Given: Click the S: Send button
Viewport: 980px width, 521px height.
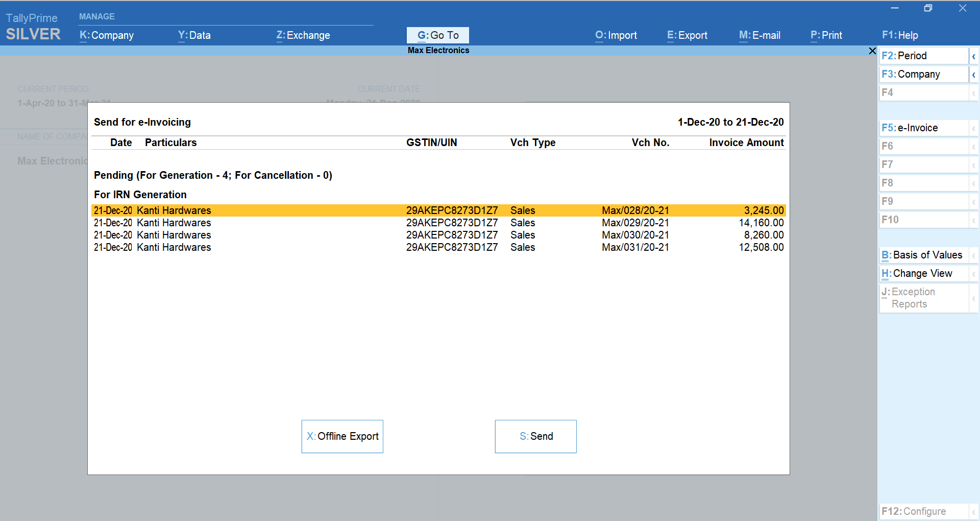Looking at the screenshot, I should click(x=536, y=436).
